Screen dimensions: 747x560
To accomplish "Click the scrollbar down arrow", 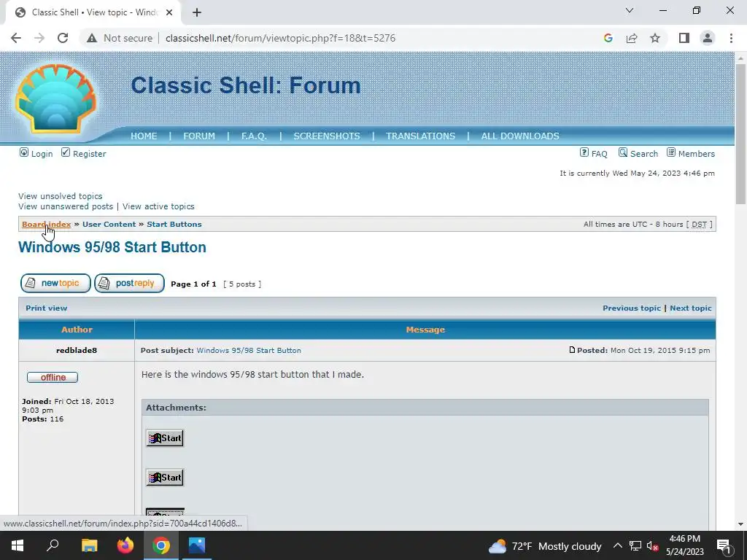I will tap(740, 524).
